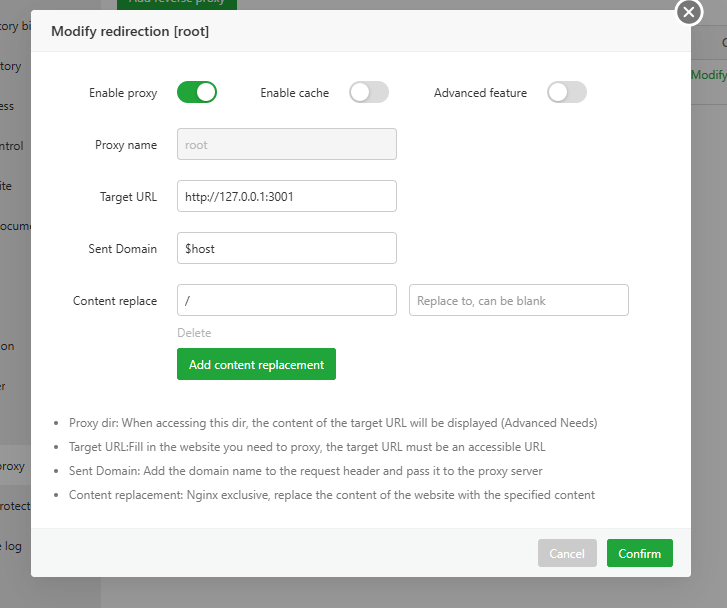Open the log tab in sidebar
Screen dimensions: 727x608
(x=12, y=545)
